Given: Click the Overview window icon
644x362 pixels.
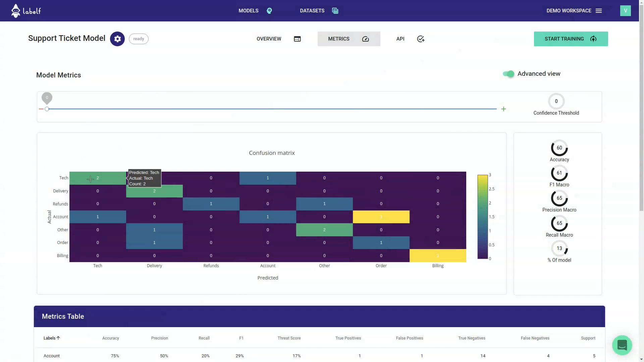Looking at the screenshot, I should [x=297, y=39].
